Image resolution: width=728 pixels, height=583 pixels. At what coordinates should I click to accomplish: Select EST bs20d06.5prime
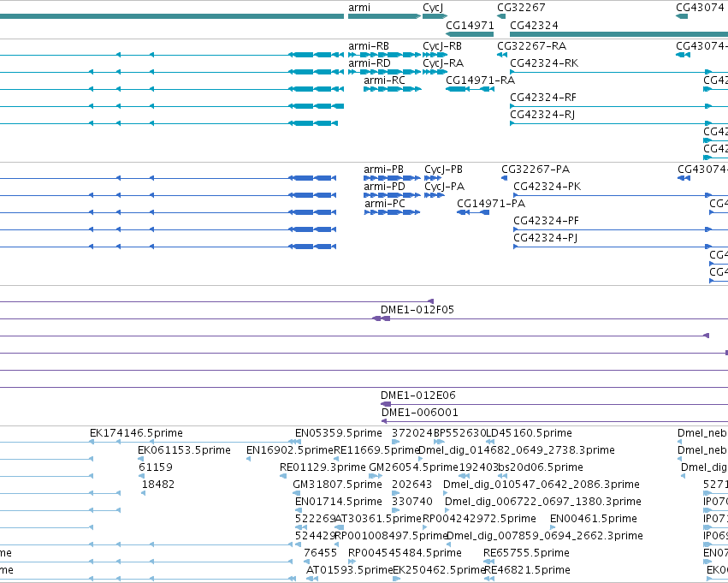502,476
